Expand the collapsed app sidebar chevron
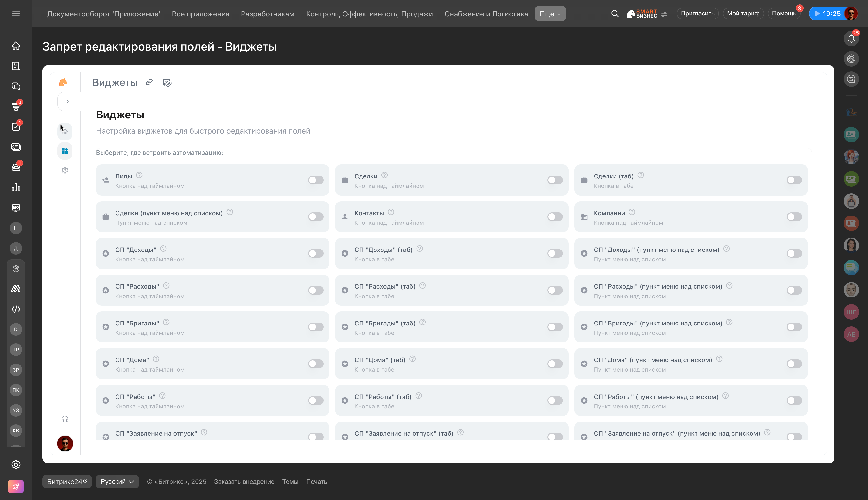Screen dimensions: 868x500 [68, 102]
